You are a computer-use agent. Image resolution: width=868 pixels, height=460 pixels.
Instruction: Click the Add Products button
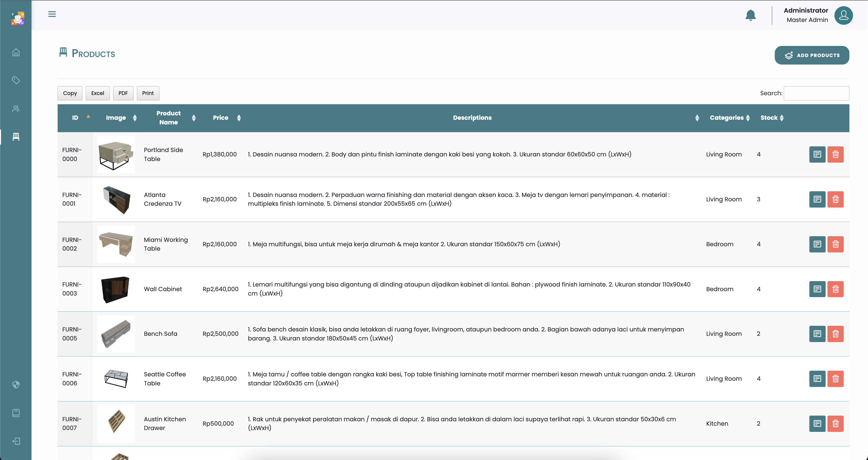[x=811, y=55]
